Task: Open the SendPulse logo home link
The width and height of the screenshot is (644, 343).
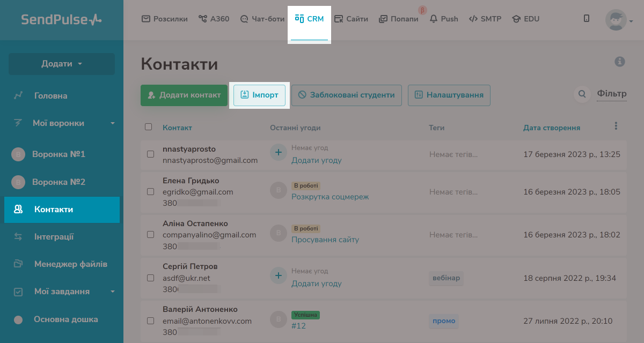Action: point(61,20)
